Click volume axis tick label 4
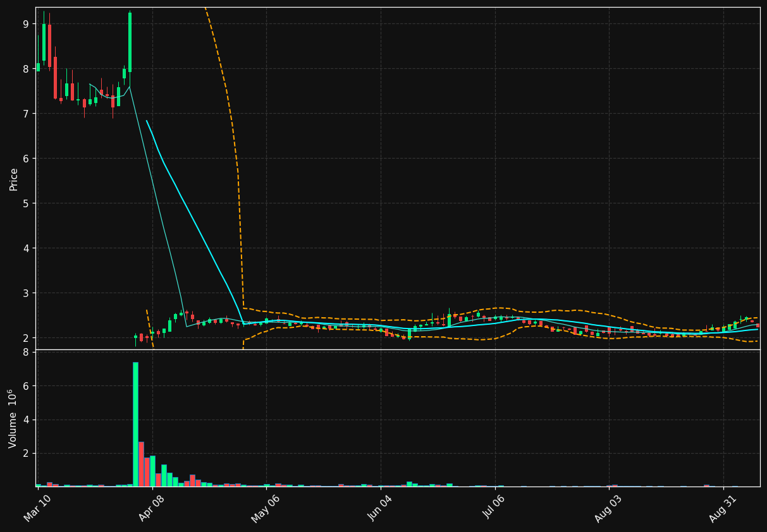 (x=26, y=420)
